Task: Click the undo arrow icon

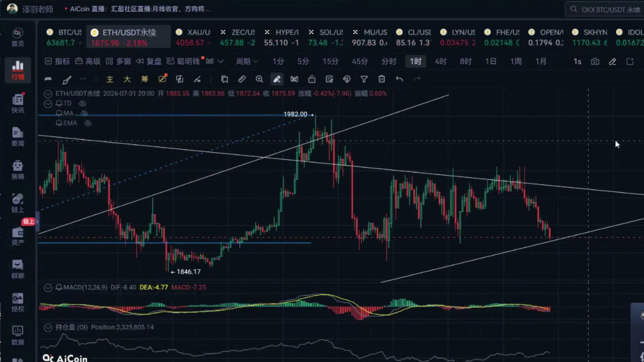Action: coord(399,79)
